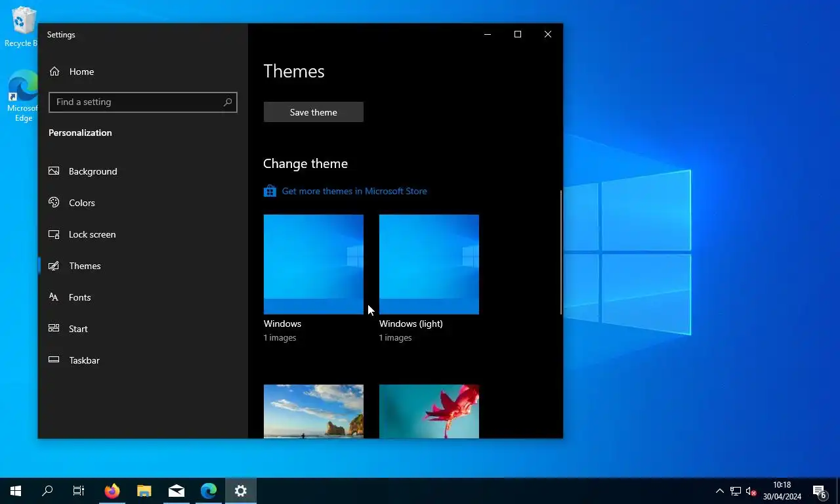Go to Settings Home
The width and height of the screenshot is (840, 504).
(x=143, y=72)
